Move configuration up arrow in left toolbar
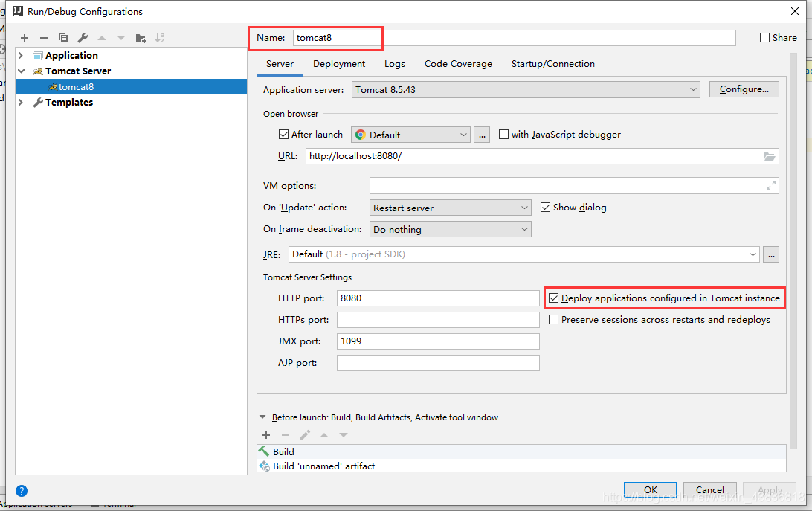 click(102, 38)
